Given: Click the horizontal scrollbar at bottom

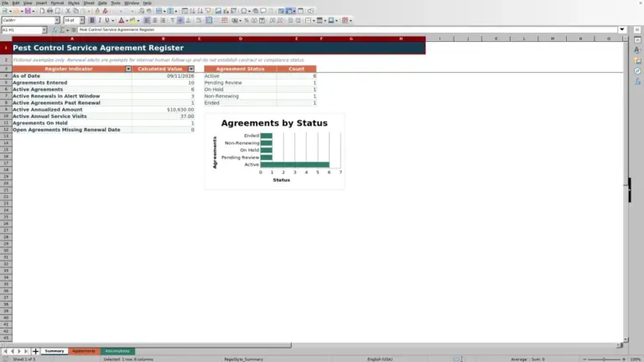Looking at the screenshot, I should [x=146, y=345].
